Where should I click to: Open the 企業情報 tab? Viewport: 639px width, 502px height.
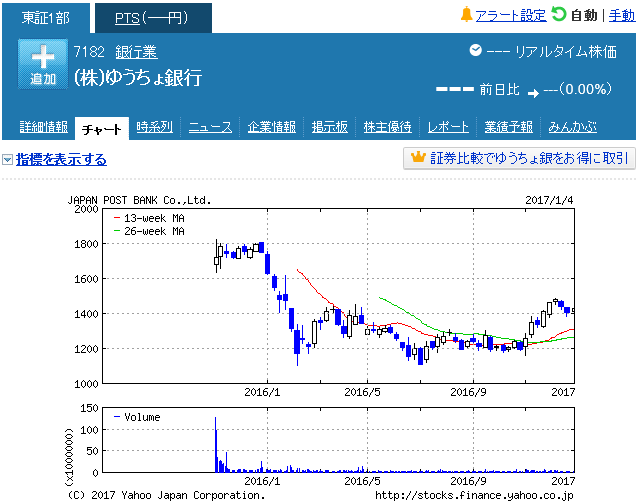coord(272,127)
